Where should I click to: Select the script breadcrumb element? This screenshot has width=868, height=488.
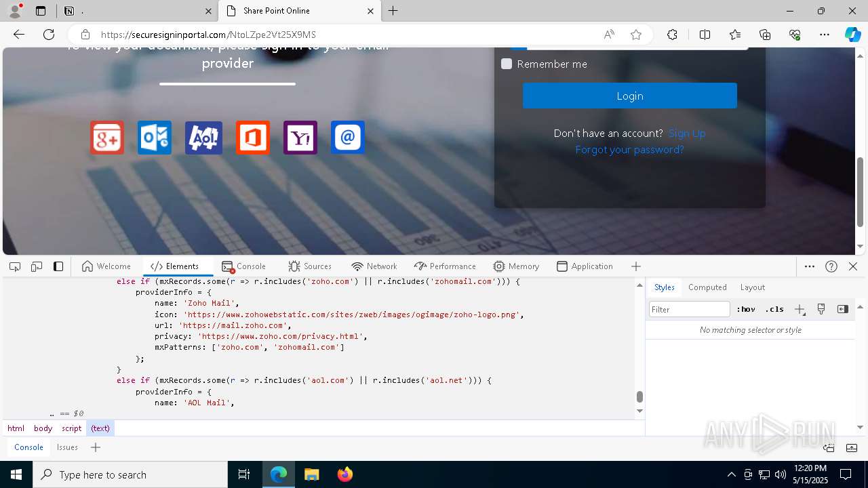[72, 428]
